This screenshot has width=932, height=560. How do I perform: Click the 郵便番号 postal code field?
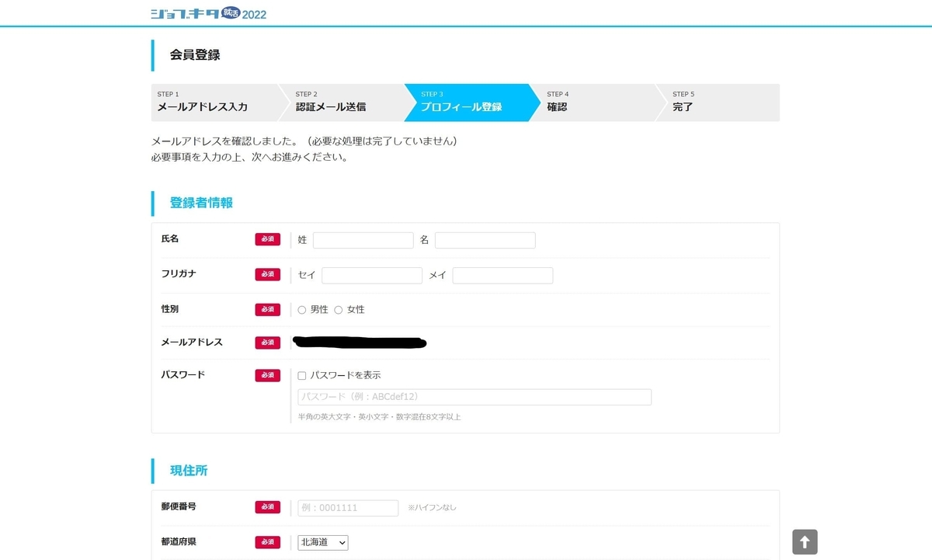click(x=348, y=508)
